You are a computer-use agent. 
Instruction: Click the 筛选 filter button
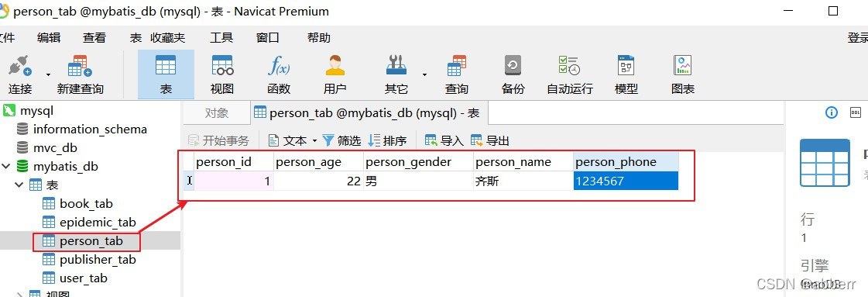pos(341,140)
